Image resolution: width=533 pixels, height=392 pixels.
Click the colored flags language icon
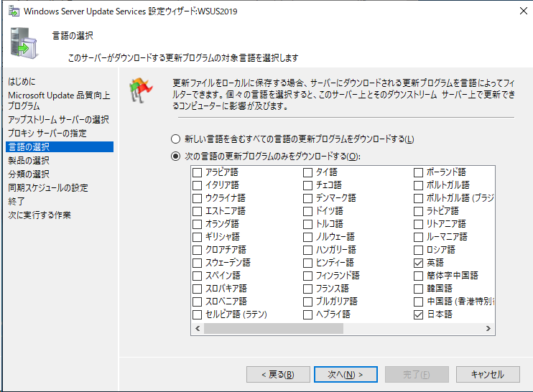point(141,90)
